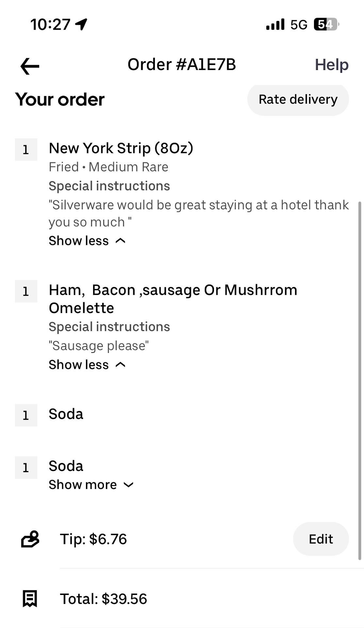Edit the tip amount
The height and width of the screenshot is (628, 364).
[x=321, y=539]
